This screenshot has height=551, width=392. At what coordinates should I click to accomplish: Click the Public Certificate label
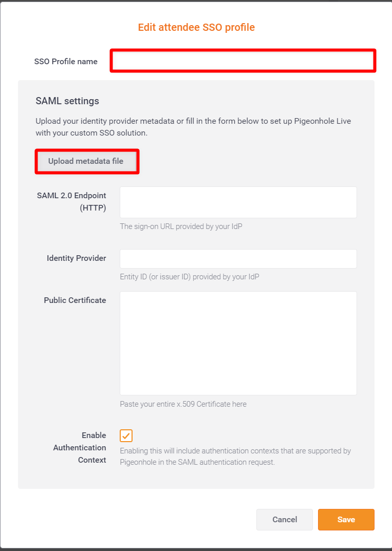pos(75,300)
